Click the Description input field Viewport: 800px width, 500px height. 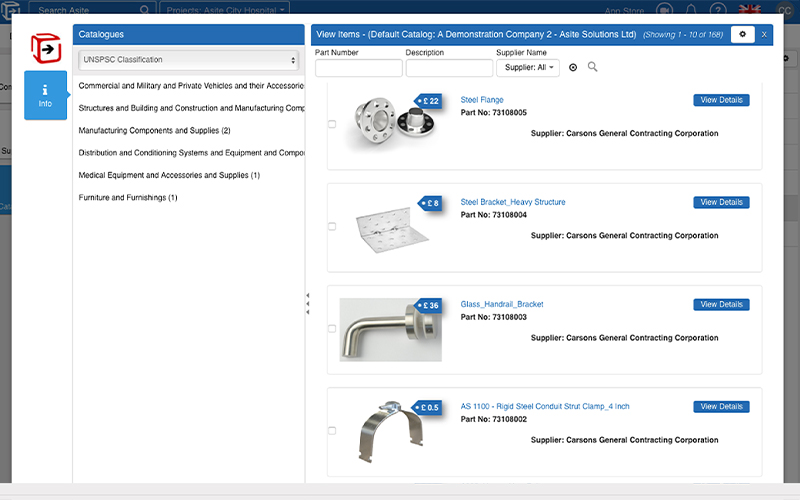point(449,68)
